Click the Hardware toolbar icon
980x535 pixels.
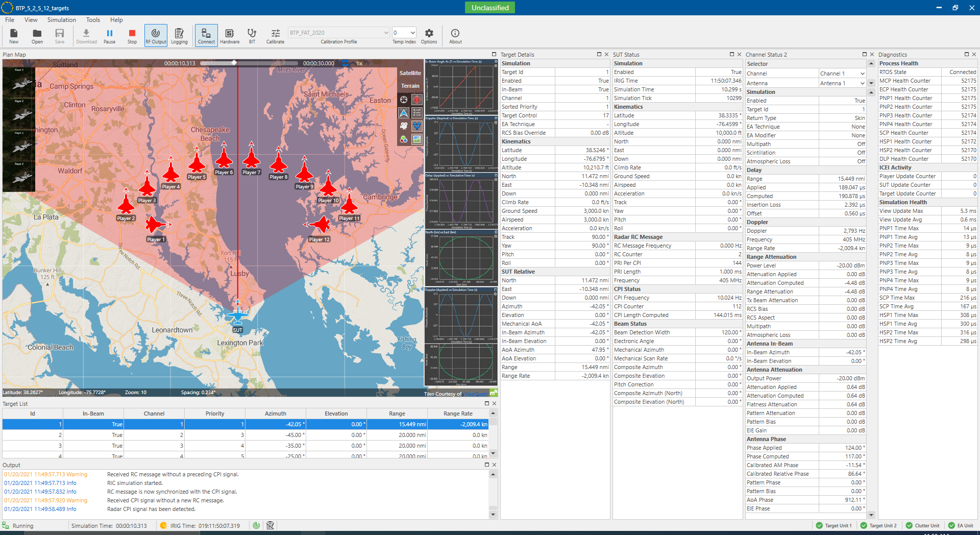click(x=229, y=35)
